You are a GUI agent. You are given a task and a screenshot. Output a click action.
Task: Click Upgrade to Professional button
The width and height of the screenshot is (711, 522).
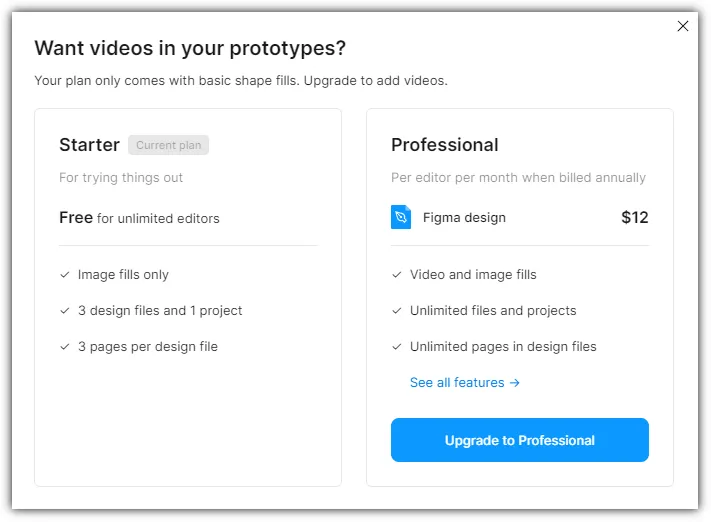tap(519, 440)
